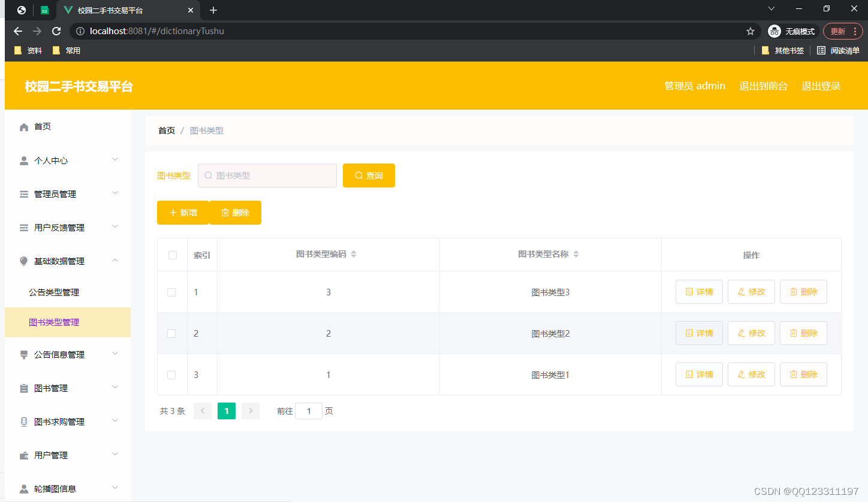Image resolution: width=868 pixels, height=502 pixels.
Task: Switch to the green spreadsheet tab
Action: click(45, 10)
